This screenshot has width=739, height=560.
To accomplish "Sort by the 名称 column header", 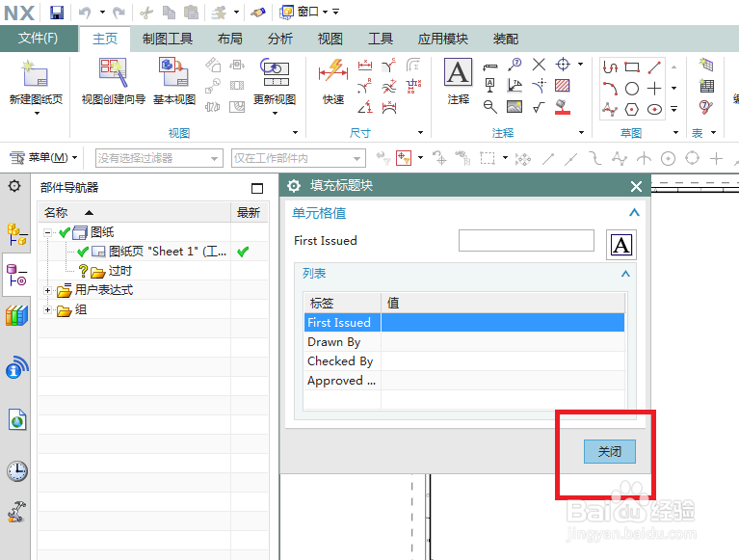I will pyautogui.click(x=134, y=213).
